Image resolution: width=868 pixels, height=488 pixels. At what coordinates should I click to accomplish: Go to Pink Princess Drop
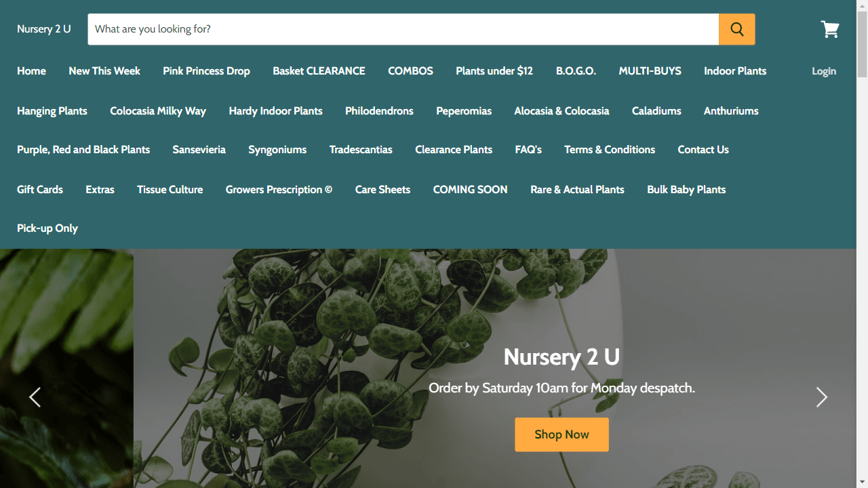pyautogui.click(x=206, y=71)
